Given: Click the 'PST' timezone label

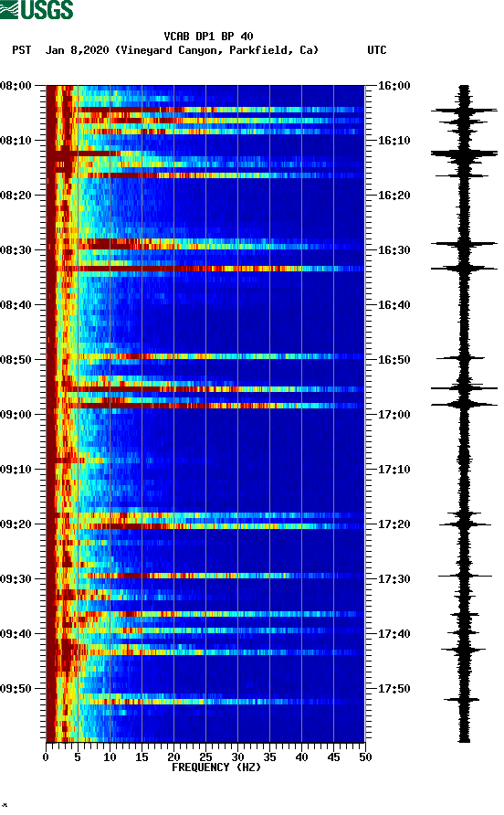Looking at the screenshot, I should [x=22, y=50].
